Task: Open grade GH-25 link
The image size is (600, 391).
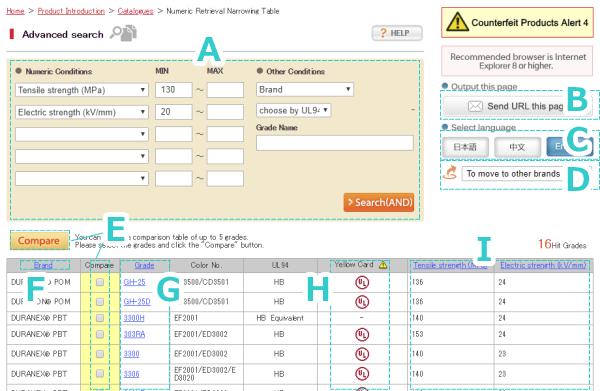Action: point(134,282)
